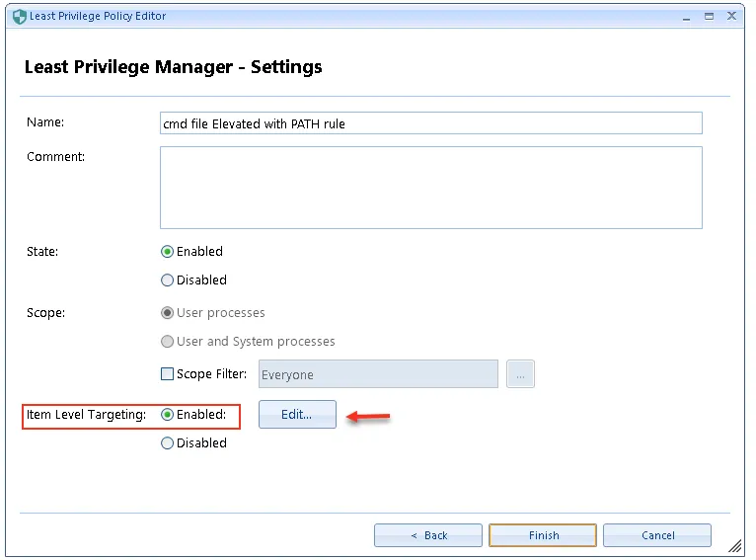The image size is (756, 560).
Task: Enable Item Level Targeting
Action: pos(168,415)
